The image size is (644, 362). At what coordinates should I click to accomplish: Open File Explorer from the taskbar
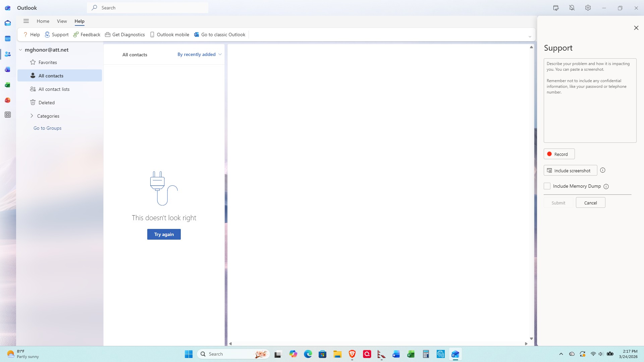(x=337, y=354)
